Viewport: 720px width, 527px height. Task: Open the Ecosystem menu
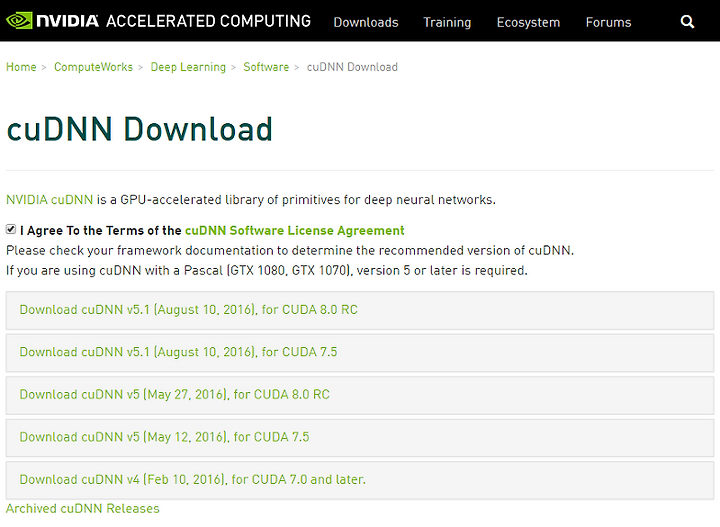[528, 22]
